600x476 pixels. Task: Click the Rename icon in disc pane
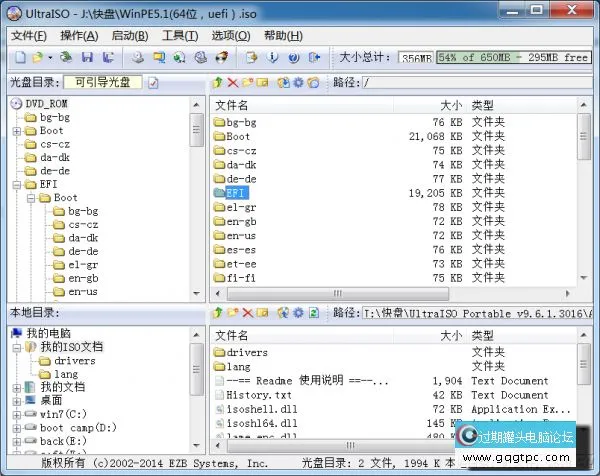[262, 82]
